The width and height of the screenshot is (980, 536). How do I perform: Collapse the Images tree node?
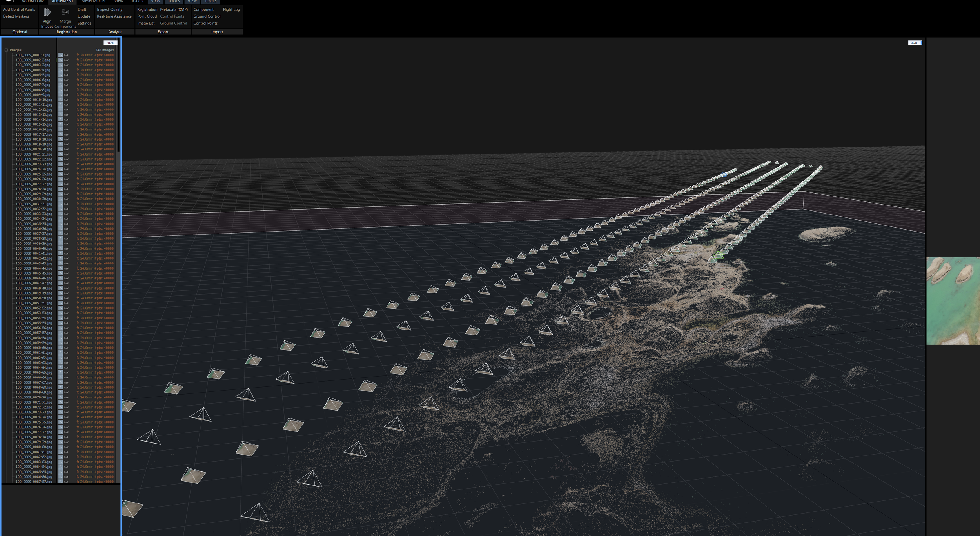click(x=6, y=50)
